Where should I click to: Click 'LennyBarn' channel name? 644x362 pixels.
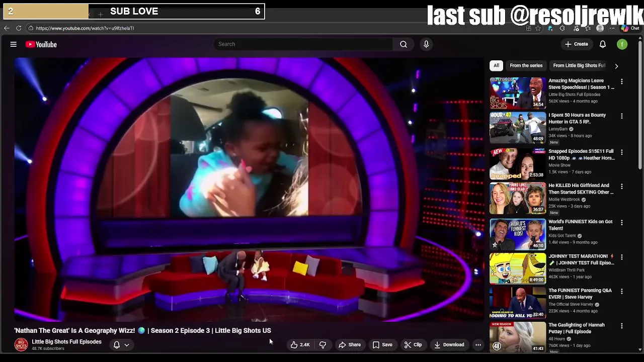click(557, 129)
